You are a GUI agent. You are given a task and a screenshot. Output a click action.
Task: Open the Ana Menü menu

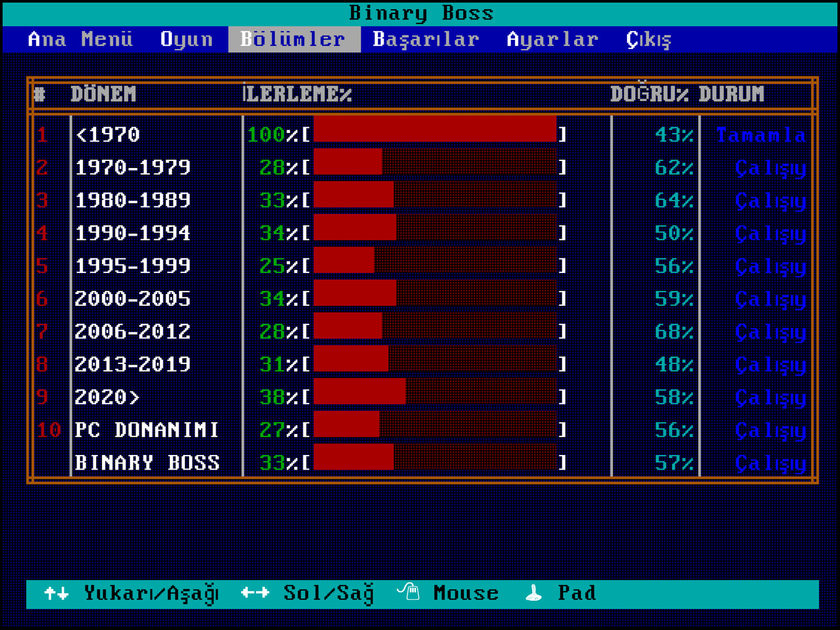(80, 40)
